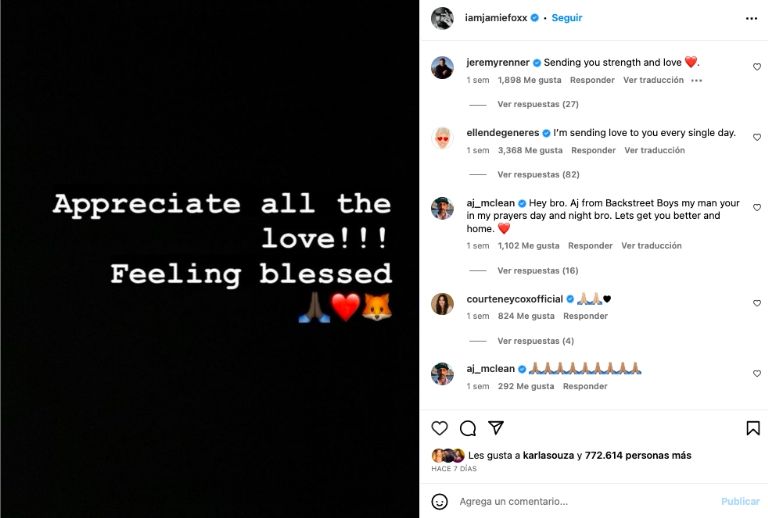Click Seguir to follow iamjamiefoxx
768x518 pixels.
tap(567, 18)
